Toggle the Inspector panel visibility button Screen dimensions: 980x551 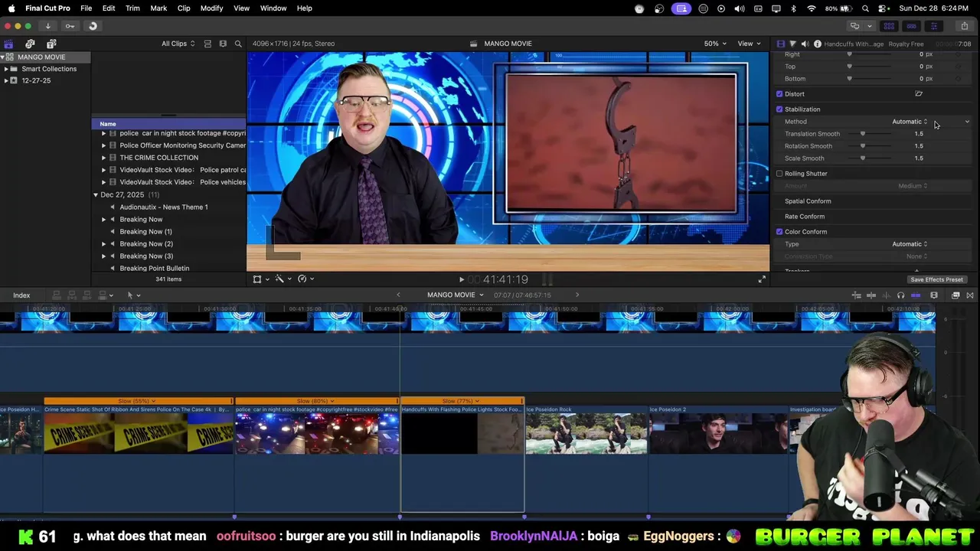point(933,26)
